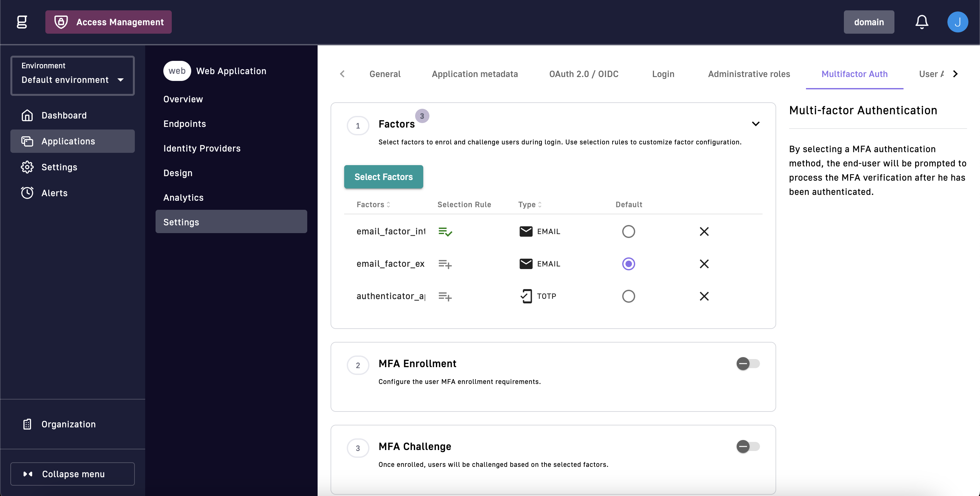
Task: Set TOTP authenticator as default factor
Action: (x=628, y=296)
